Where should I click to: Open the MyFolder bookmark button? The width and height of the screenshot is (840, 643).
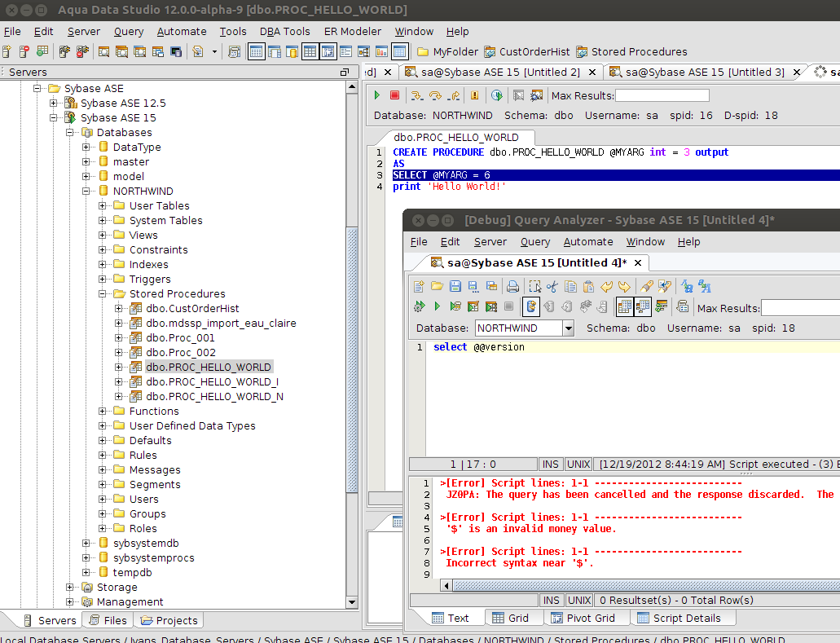[447, 51]
